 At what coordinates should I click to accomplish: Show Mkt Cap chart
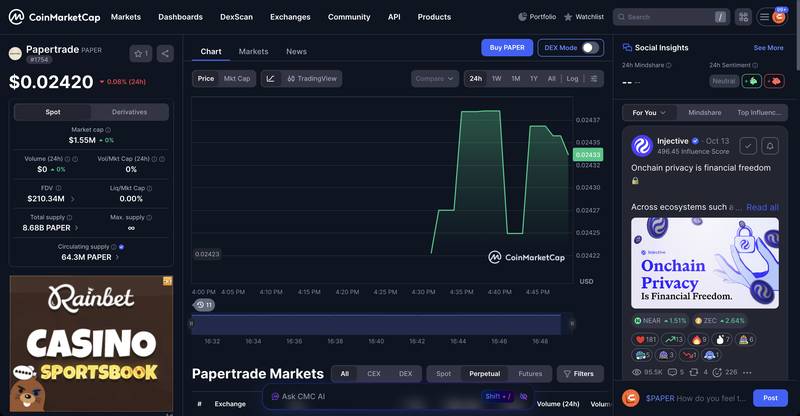[x=237, y=79]
